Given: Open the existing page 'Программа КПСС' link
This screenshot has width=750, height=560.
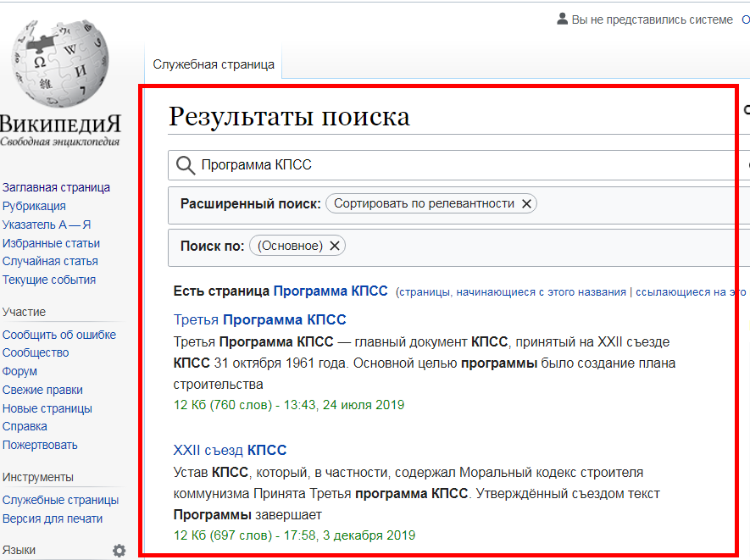Looking at the screenshot, I should pos(331,291).
